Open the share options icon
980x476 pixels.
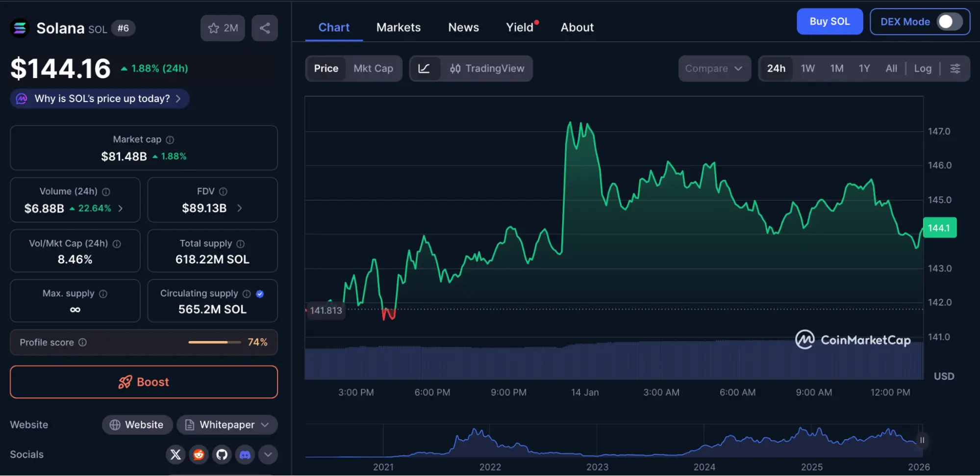264,28
